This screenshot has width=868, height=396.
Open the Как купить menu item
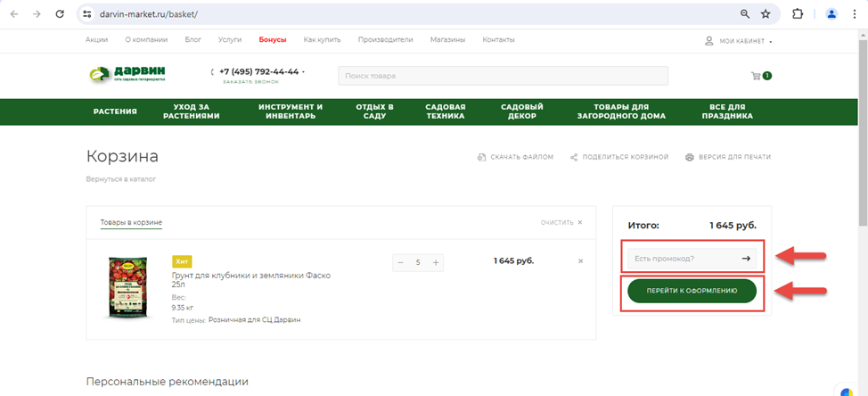pos(323,40)
